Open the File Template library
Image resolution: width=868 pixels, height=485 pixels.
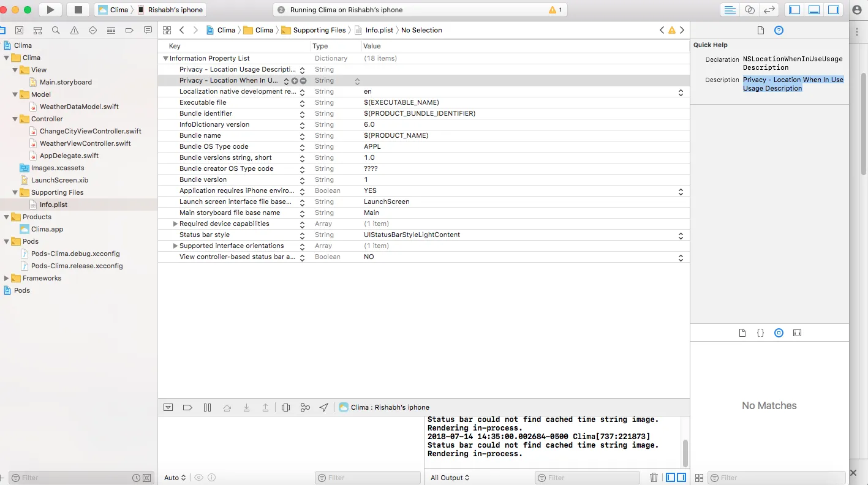[x=742, y=333]
